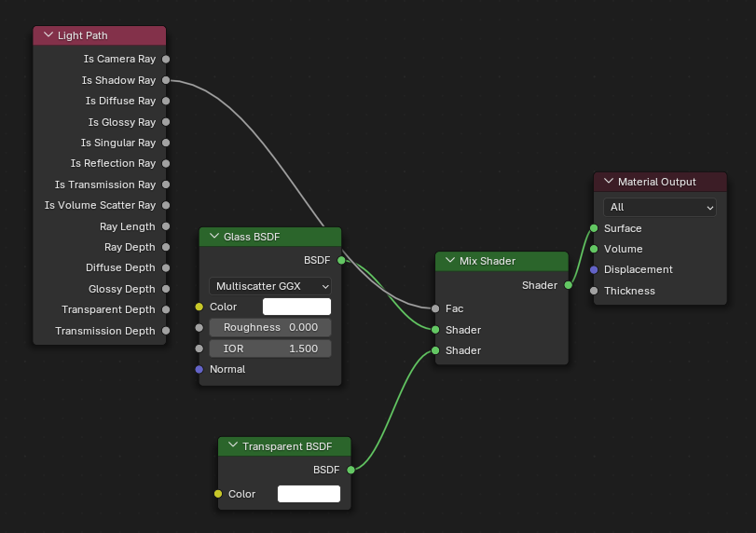Collapse the Mix Shader node
The height and width of the screenshot is (533, 756).
(450, 261)
